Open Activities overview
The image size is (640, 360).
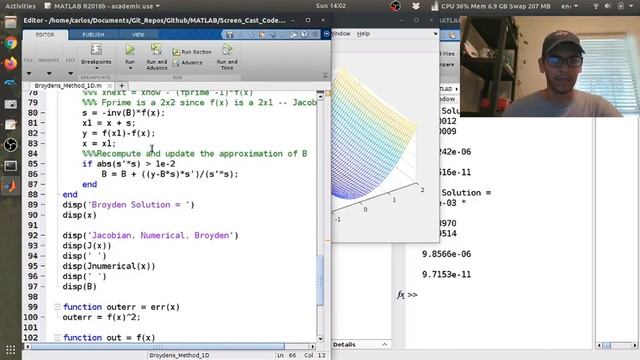point(20,6)
